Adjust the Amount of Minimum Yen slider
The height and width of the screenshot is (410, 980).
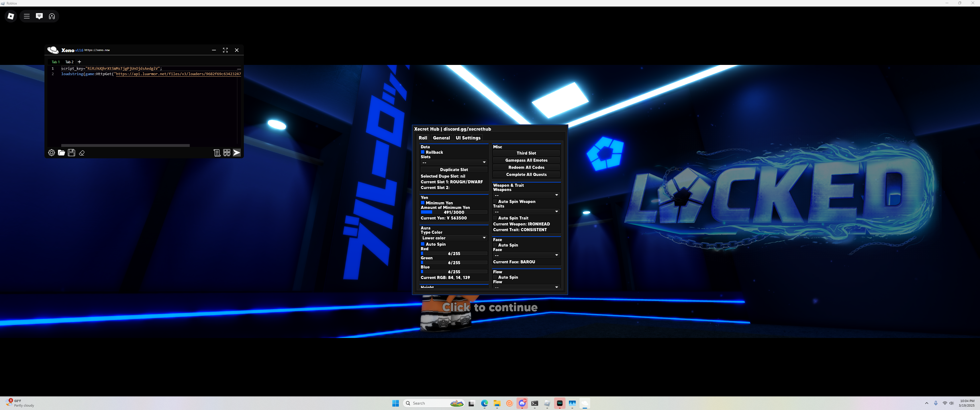click(454, 212)
